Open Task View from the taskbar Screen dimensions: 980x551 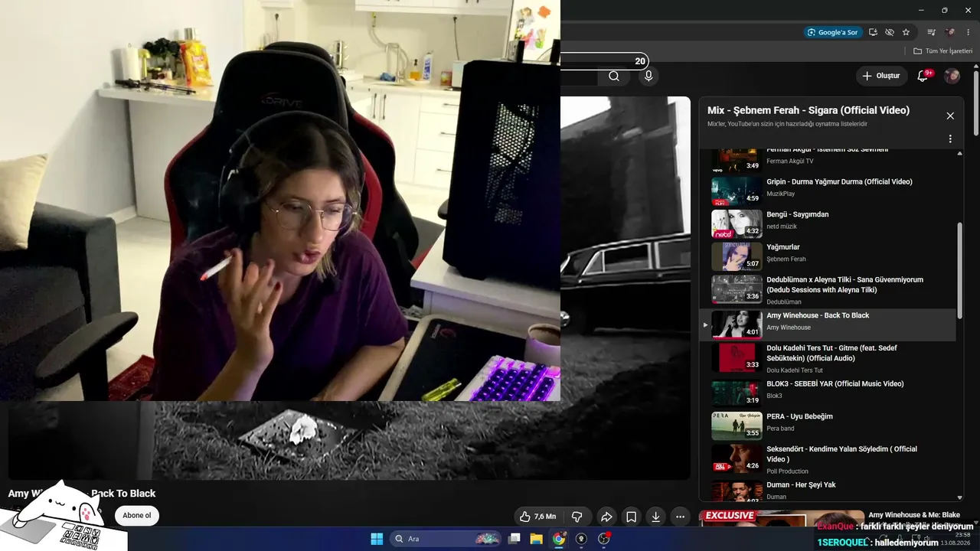click(x=514, y=539)
